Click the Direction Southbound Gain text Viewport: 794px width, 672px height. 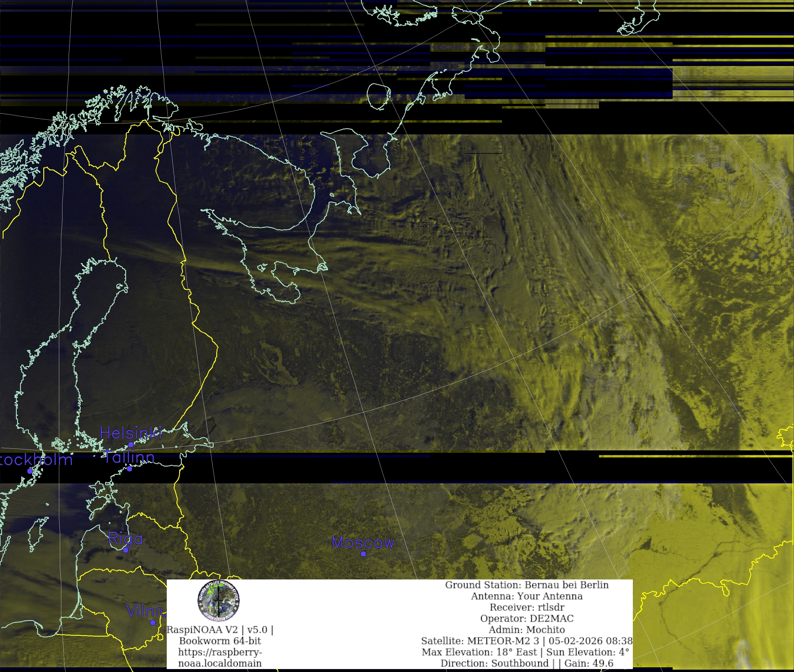point(527,663)
